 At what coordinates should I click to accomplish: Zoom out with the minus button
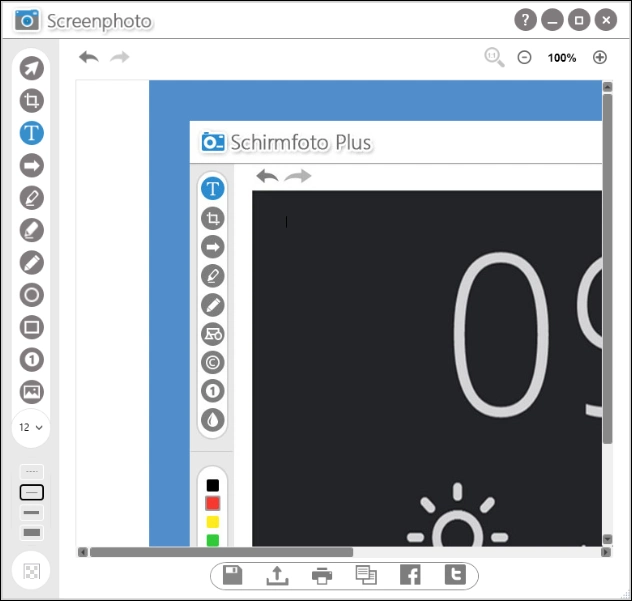pos(524,57)
